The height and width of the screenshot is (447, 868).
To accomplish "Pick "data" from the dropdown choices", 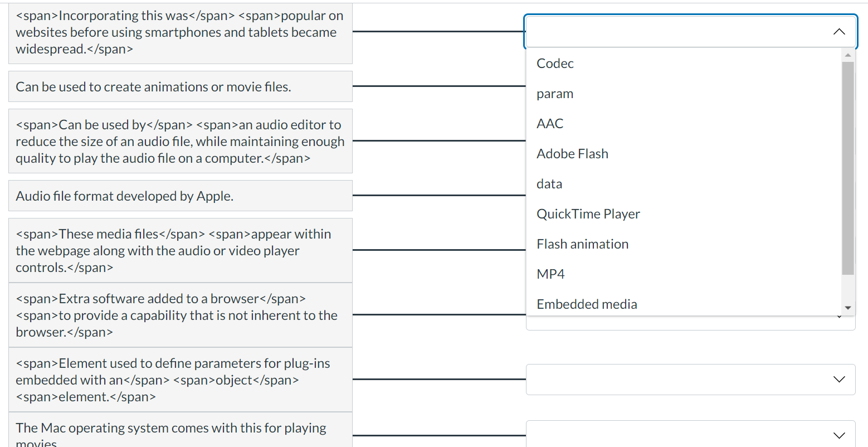I will click(549, 183).
